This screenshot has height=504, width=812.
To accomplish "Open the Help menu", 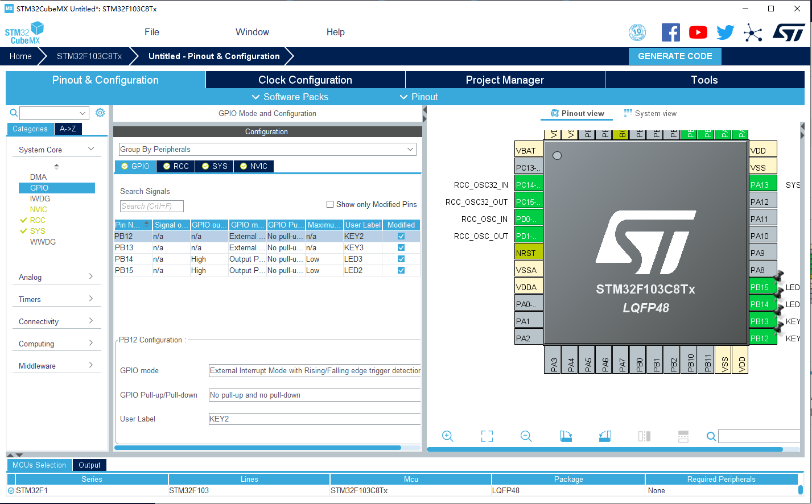I will tap(336, 32).
